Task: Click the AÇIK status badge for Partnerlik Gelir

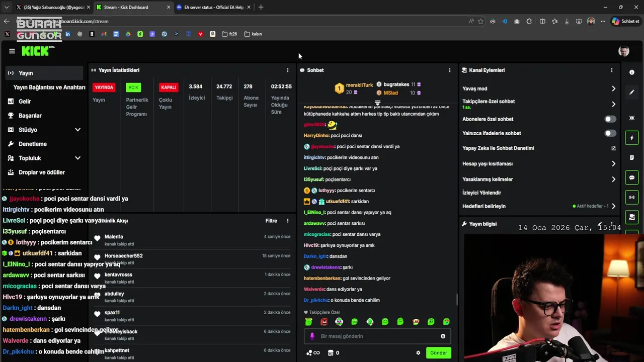Action: tap(133, 87)
